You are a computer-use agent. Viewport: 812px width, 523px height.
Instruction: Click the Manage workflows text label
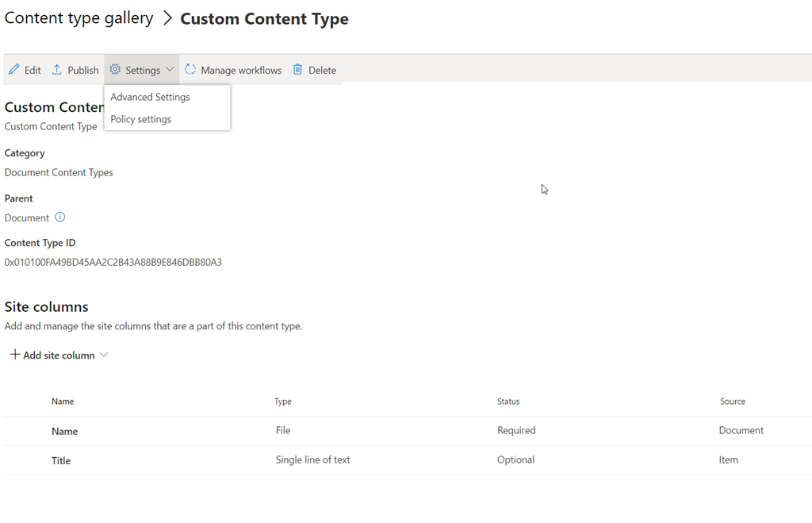click(241, 71)
